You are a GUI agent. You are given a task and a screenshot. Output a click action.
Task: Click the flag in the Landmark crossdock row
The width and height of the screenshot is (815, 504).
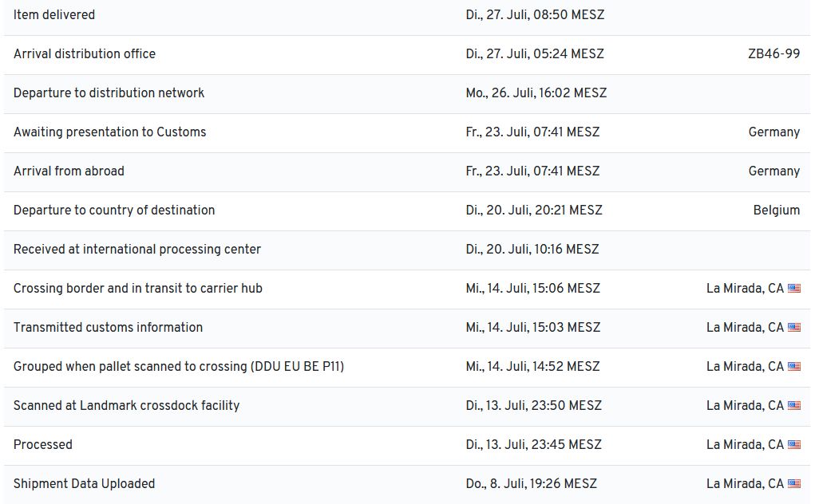point(794,406)
